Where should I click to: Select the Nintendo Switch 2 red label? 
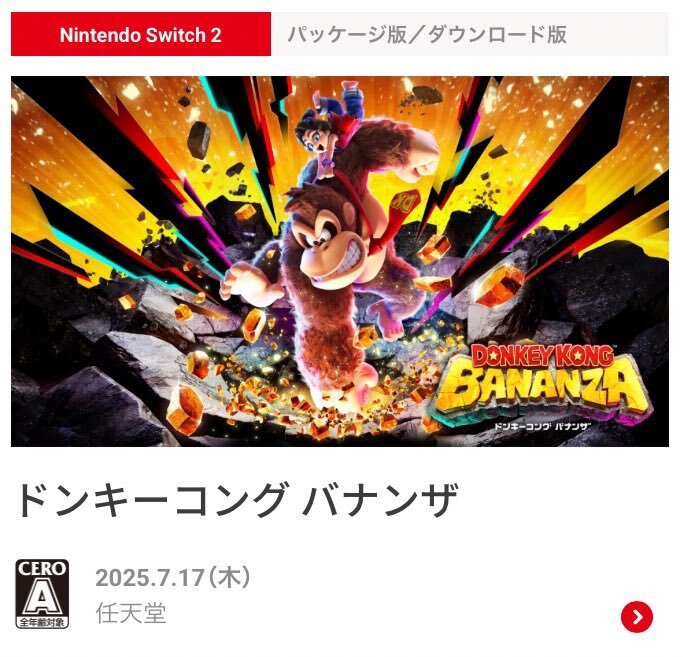click(141, 34)
